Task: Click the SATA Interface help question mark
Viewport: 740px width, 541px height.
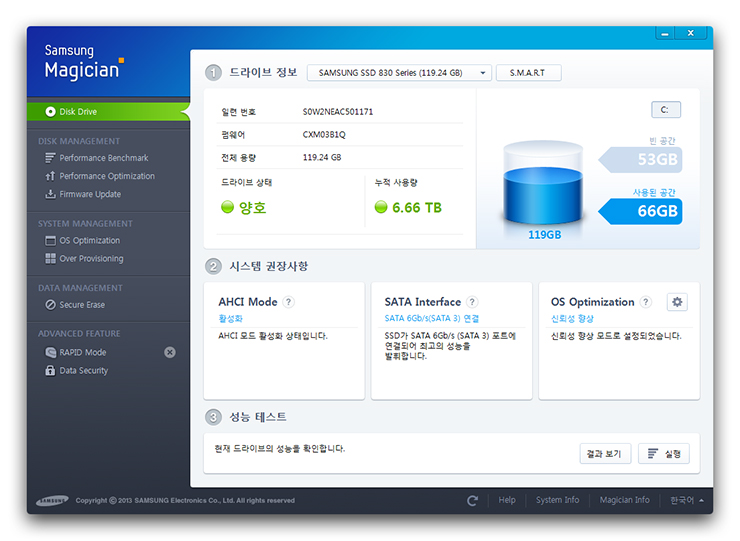Action: point(472,302)
